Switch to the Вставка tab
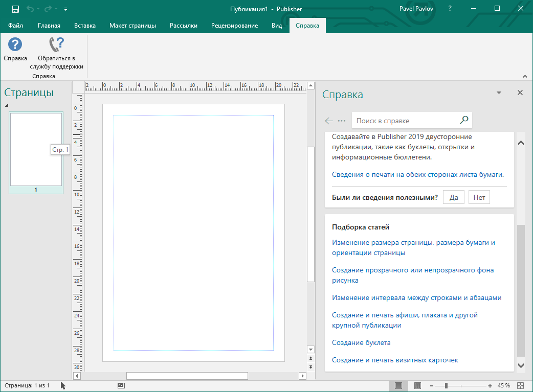This screenshot has height=392, width=533. pos(84,26)
